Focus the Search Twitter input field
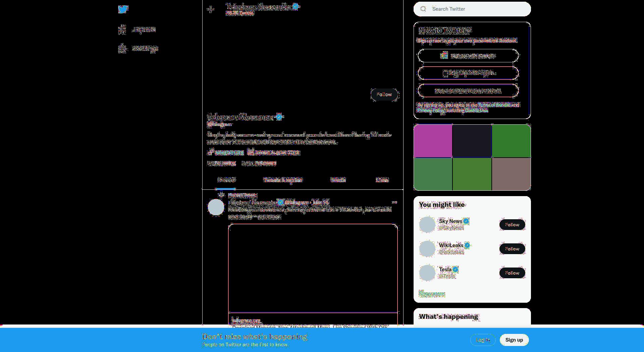The width and height of the screenshot is (644, 352). tap(472, 9)
